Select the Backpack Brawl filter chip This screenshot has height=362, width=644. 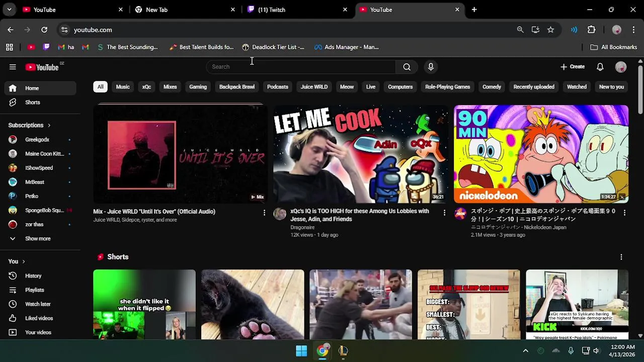pos(237,87)
